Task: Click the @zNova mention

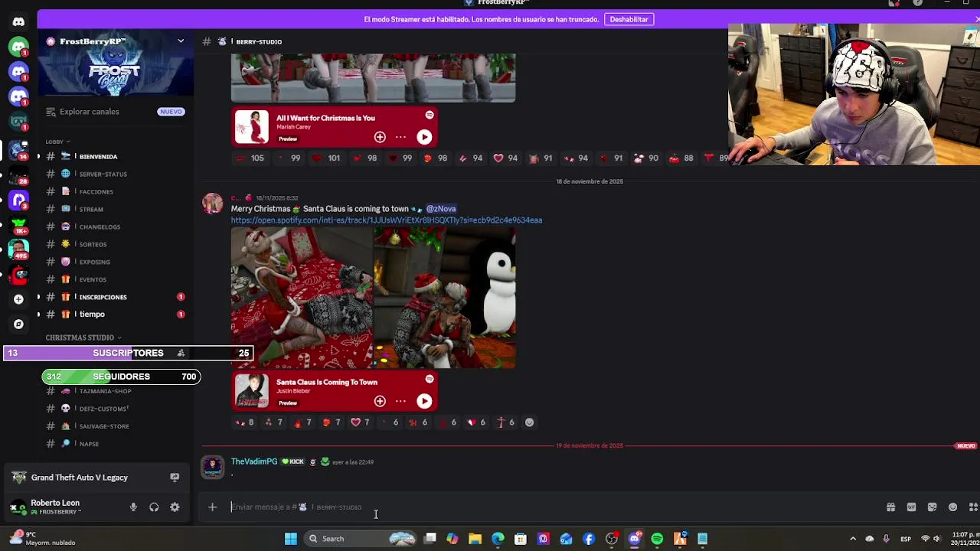Action: (441, 209)
